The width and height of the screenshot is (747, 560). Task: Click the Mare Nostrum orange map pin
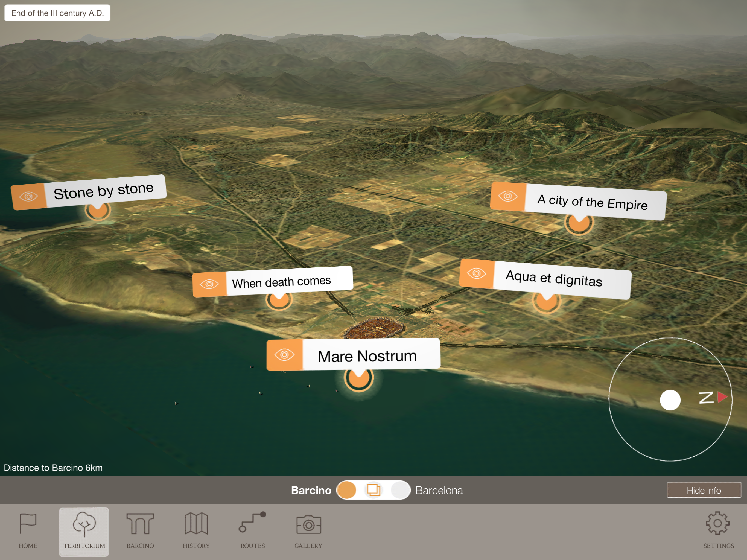tap(359, 380)
